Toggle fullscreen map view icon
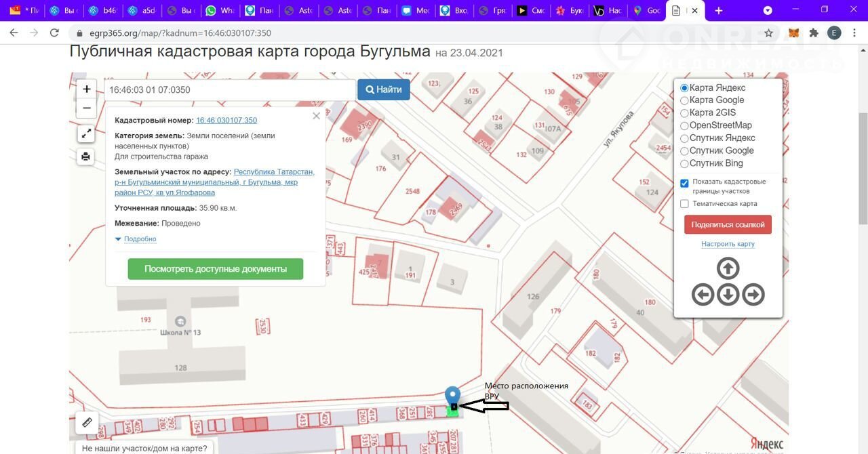 [x=86, y=134]
